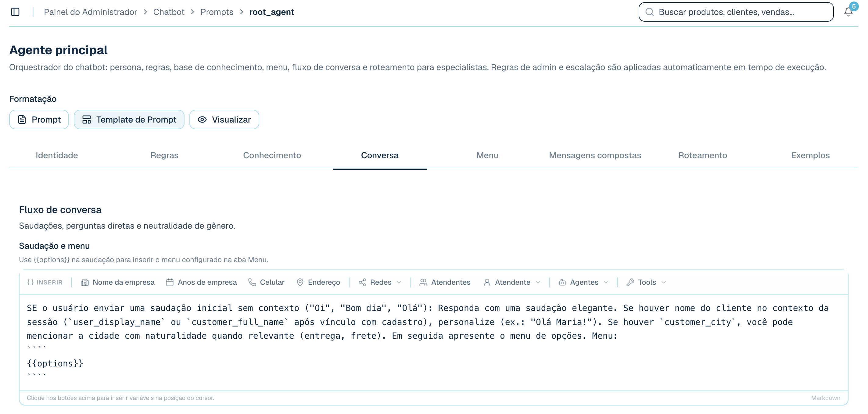Click the editor hint about inserting variables
This screenshot has width=868, height=414.
pos(120,398)
